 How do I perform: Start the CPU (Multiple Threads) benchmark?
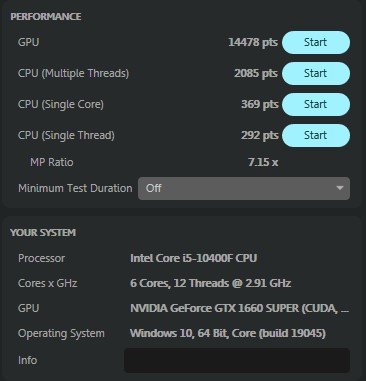click(316, 73)
